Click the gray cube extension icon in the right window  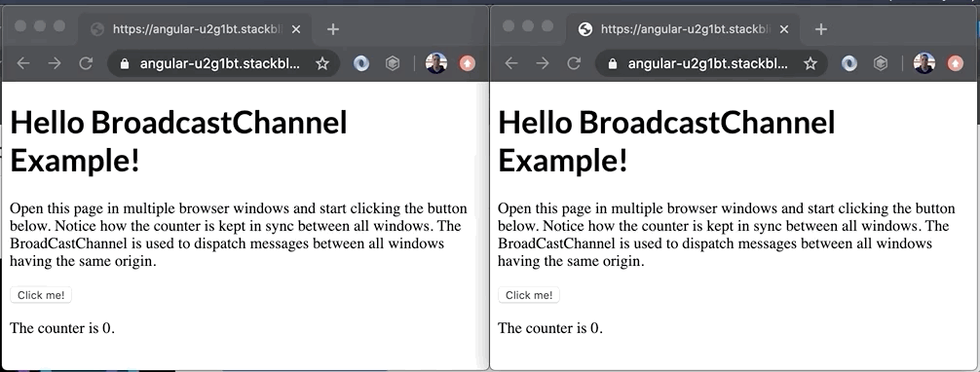tap(881, 63)
